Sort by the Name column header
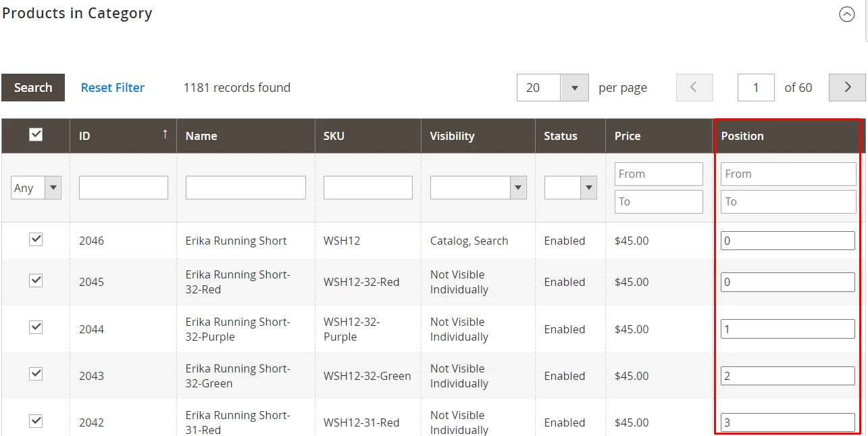The height and width of the screenshot is (436, 868). pyautogui.click(x=201, y=136)
